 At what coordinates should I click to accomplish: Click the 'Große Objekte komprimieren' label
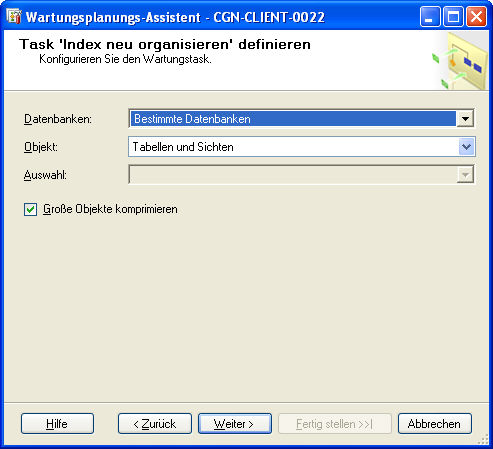110,209
